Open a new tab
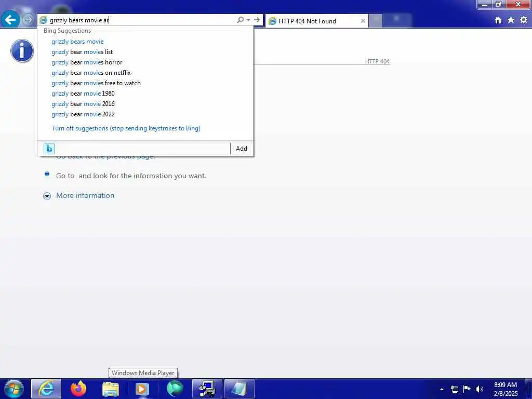 point(376,21)
